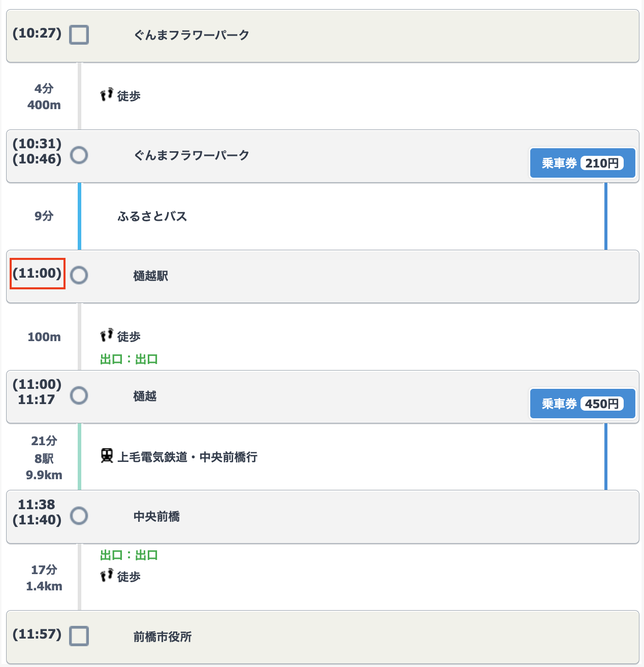
Task: Click the green 出口 text below 樋越駅
Action: click(x=129, y=359)
